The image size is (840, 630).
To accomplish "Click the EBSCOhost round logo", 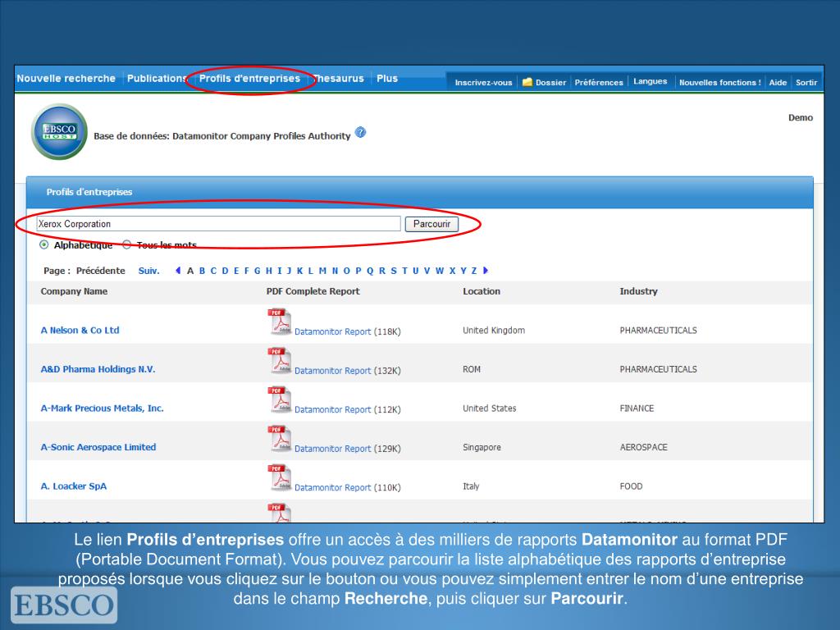I will (59, 132).
